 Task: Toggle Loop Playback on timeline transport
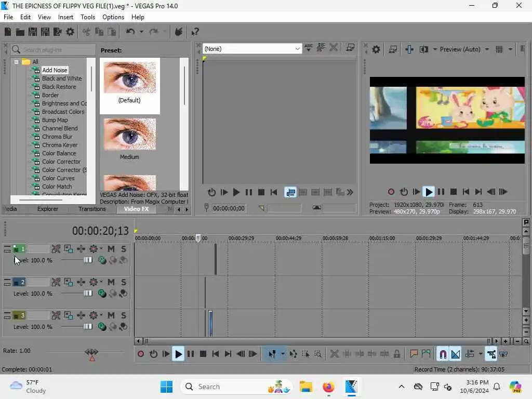(x=153, y=354)
